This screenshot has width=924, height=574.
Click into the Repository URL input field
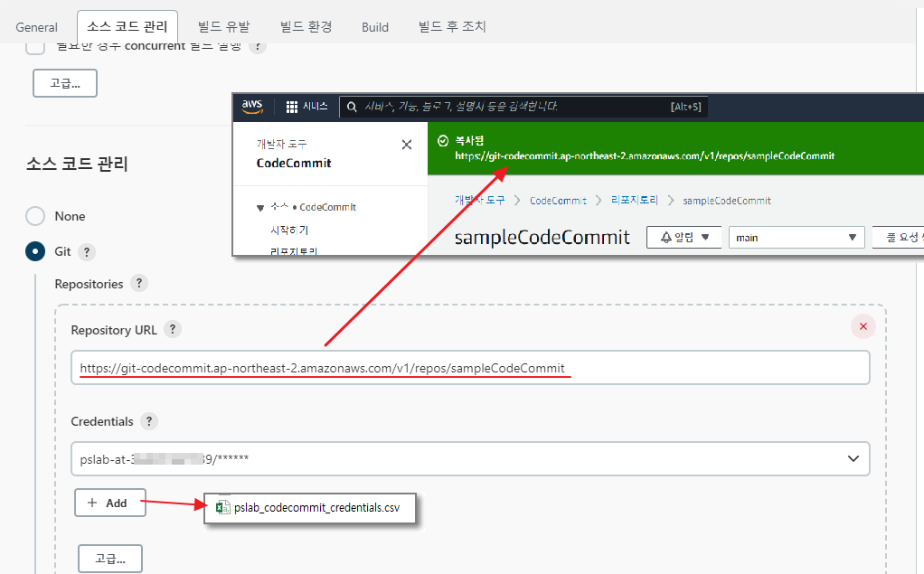click(x=470, y=368)
